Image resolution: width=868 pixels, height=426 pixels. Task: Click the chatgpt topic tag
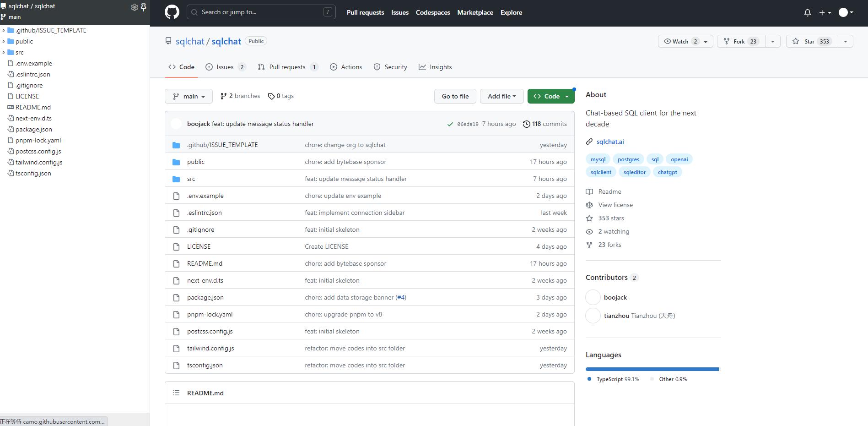click(668, 172)
